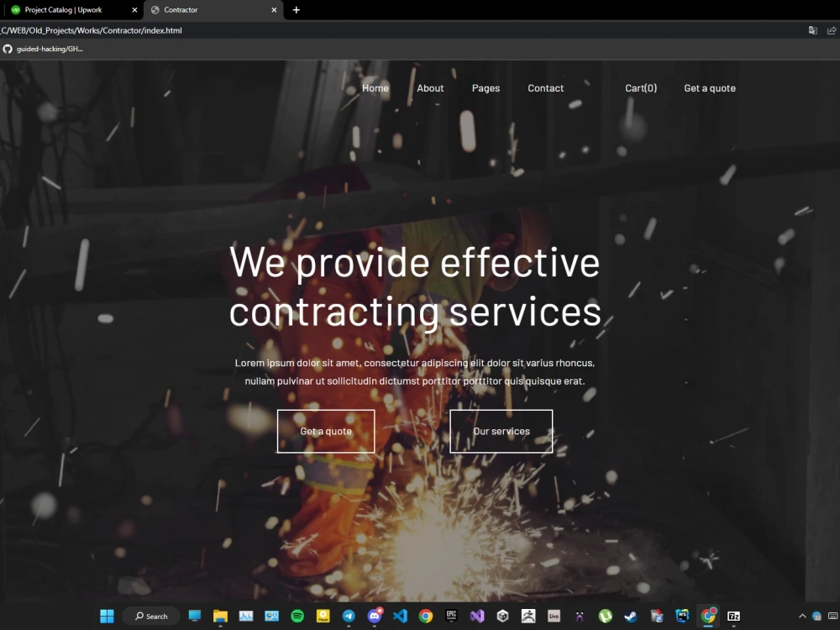Click Get a quote in the top navigation

tap(710, 88)
